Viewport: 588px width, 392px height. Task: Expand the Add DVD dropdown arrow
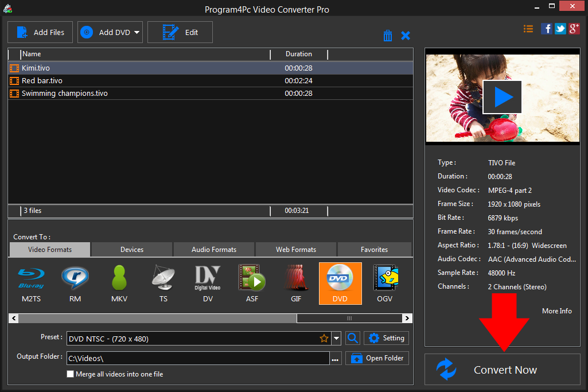(x=137, y=33)
